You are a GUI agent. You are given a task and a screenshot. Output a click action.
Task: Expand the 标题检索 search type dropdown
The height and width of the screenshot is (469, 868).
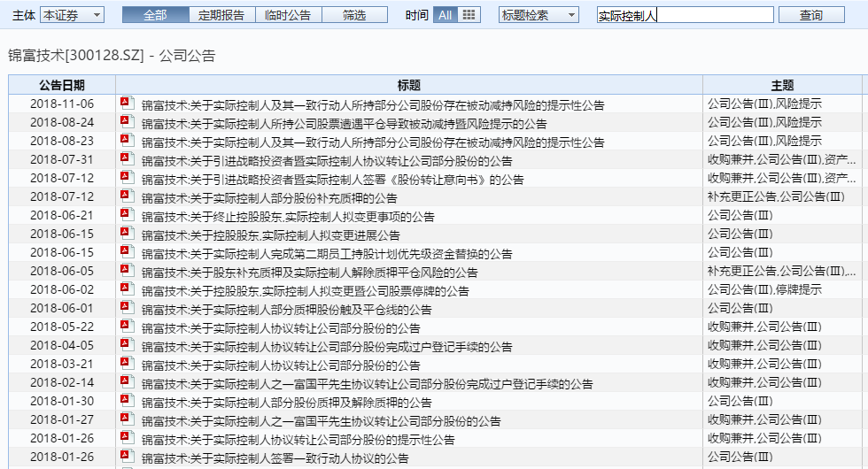(539, 15)
